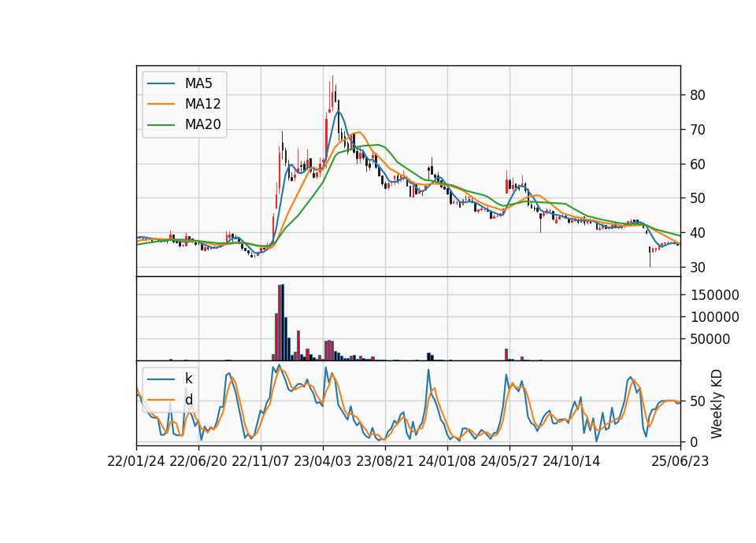This screenshot has height=543, width=756.
Task: Click the MA12 legend label
Action: (202, 104)
